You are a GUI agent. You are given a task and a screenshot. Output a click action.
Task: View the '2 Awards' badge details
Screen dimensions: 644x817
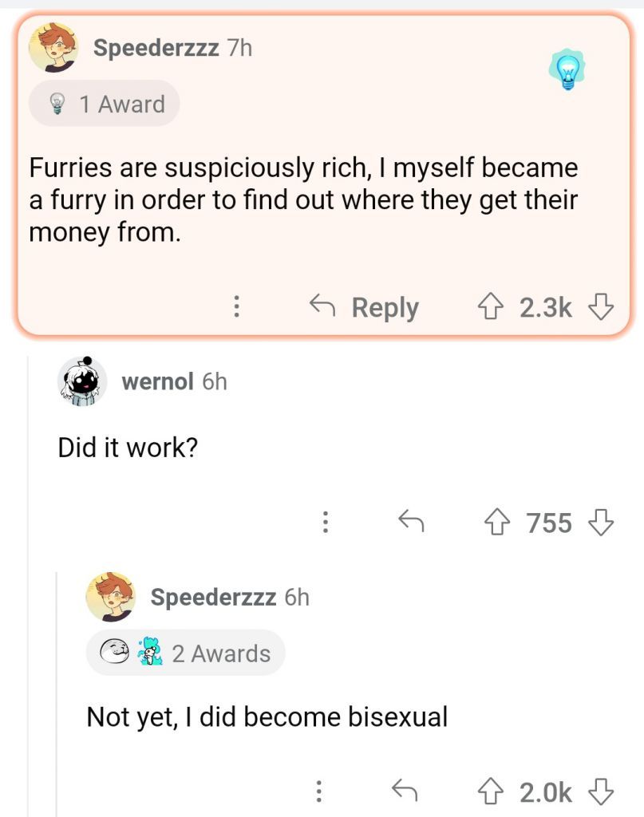pyautogui.click(x=185, y=653)
